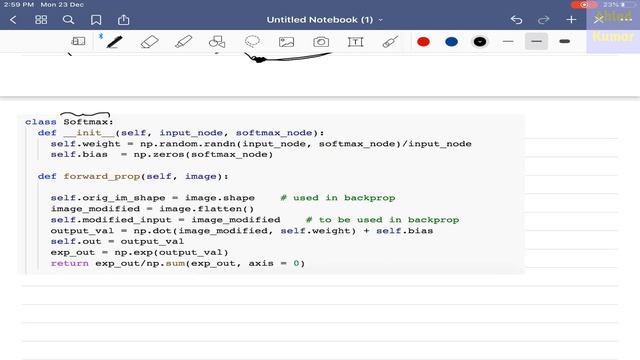
Task: Tap the 'return exp_out/np.sum' line
Action: pos(178,263)
